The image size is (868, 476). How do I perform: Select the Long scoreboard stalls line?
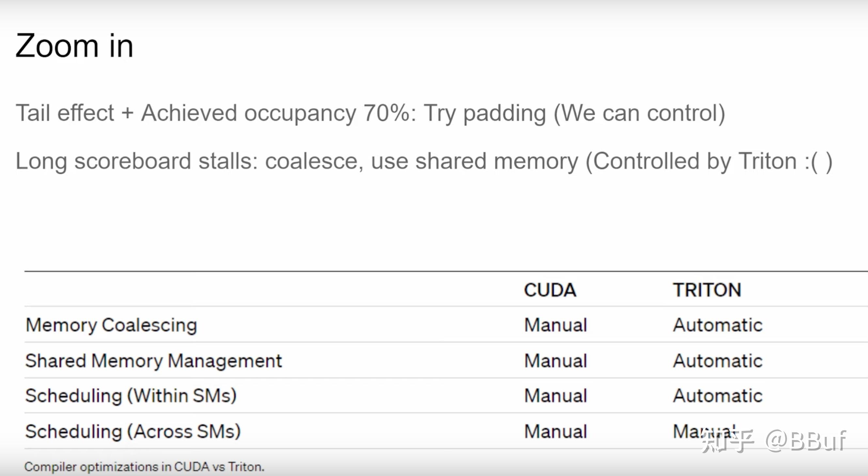point(424,162)
